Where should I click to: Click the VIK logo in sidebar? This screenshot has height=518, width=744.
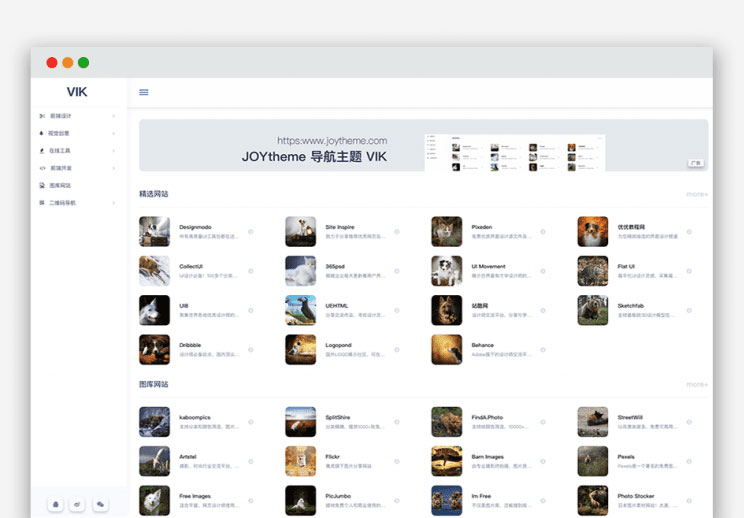point(77,92)
